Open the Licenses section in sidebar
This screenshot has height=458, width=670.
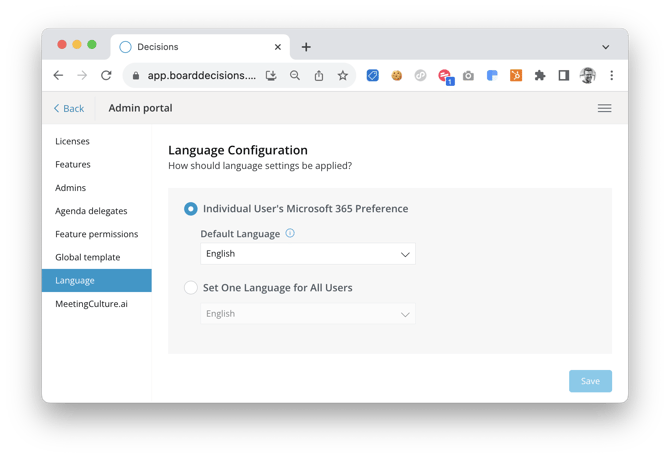click(72, 141)
